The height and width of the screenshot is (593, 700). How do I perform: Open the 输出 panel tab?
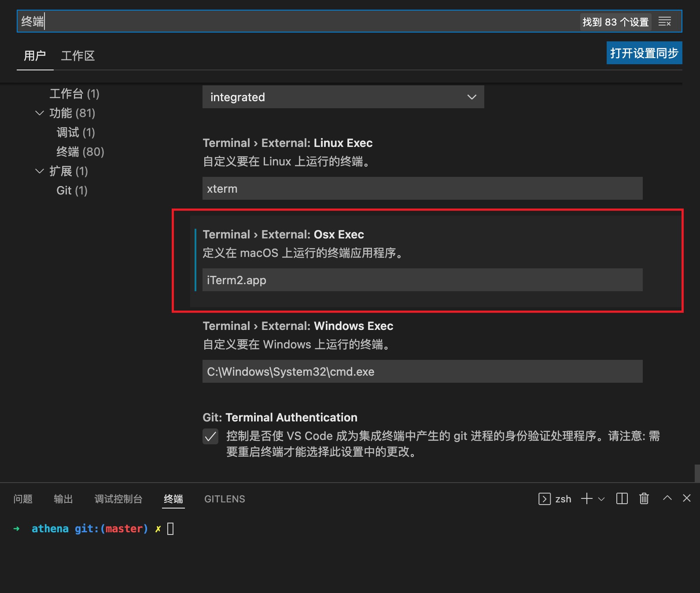pyautogui.click(x=63, y=499)
